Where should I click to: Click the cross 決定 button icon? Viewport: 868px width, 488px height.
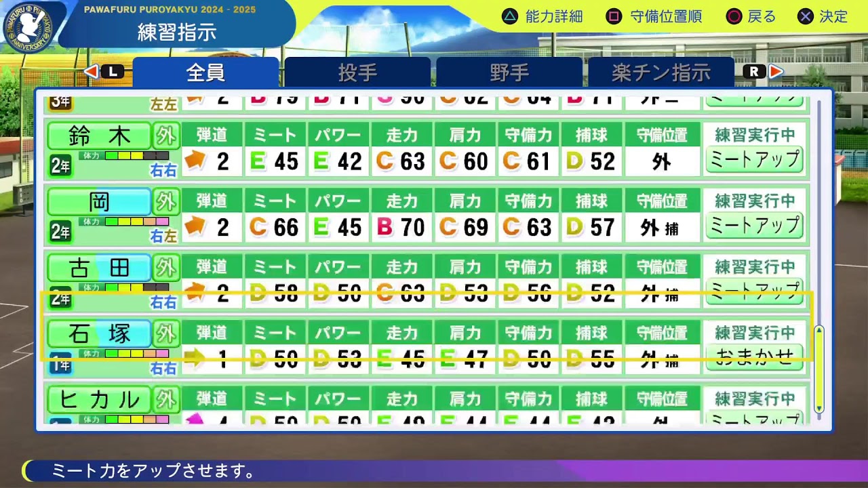click(x=805, y=16)
